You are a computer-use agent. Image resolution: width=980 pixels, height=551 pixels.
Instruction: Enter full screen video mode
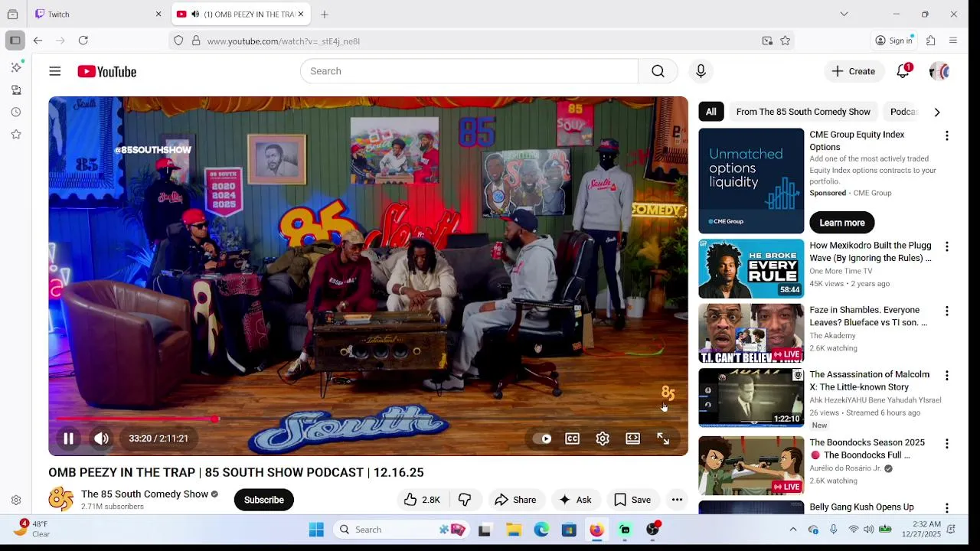pyautogui.click(x=663, y=439)
